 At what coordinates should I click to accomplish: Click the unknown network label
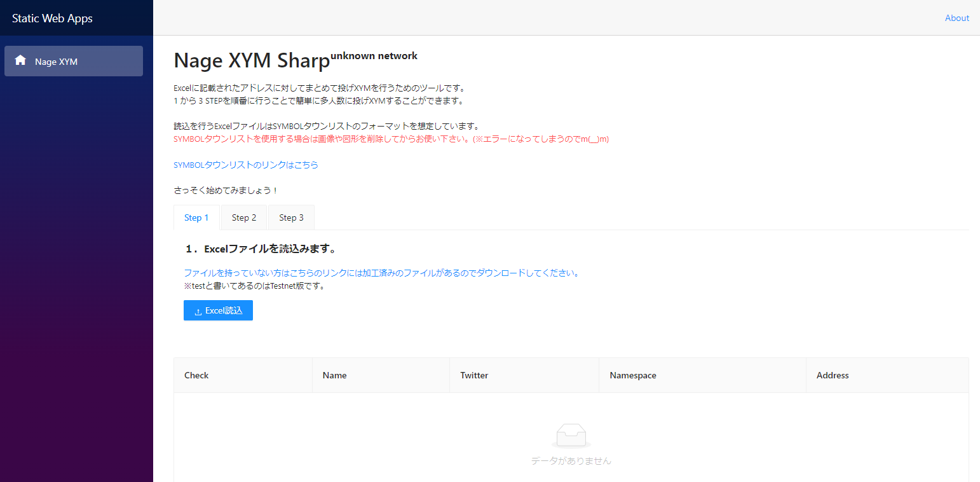(374, 55)
